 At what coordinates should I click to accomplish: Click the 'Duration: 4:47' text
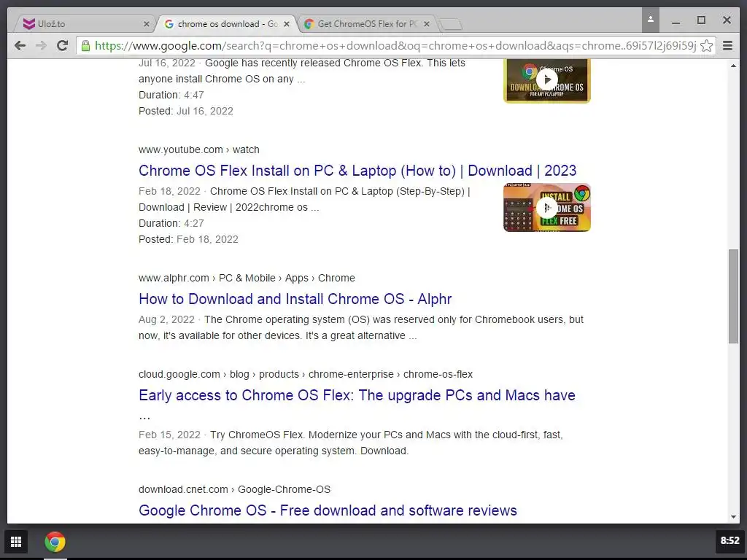(171, 95)
